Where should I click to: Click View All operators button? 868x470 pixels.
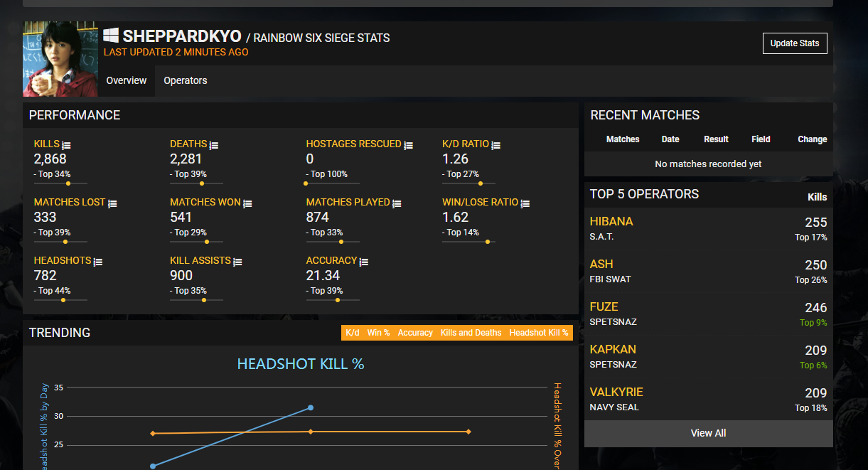(x=708, y=433)
